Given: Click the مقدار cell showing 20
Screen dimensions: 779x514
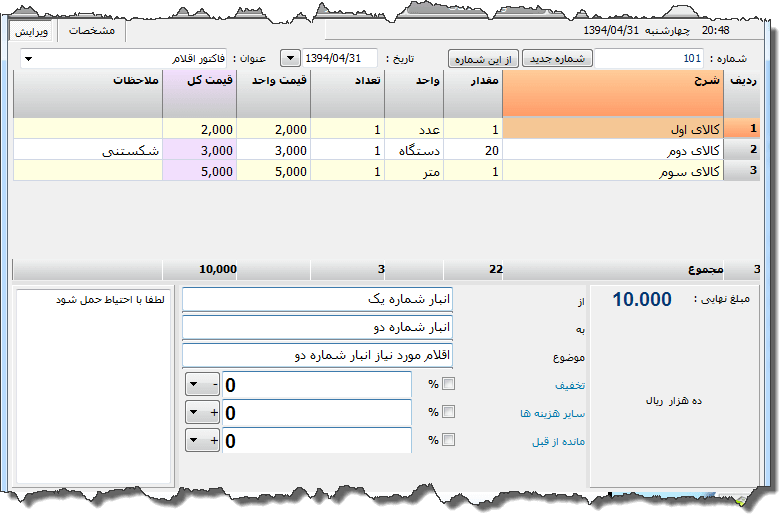Looking at the screenshot, I should pyautogui.click(x=472, y=149).
